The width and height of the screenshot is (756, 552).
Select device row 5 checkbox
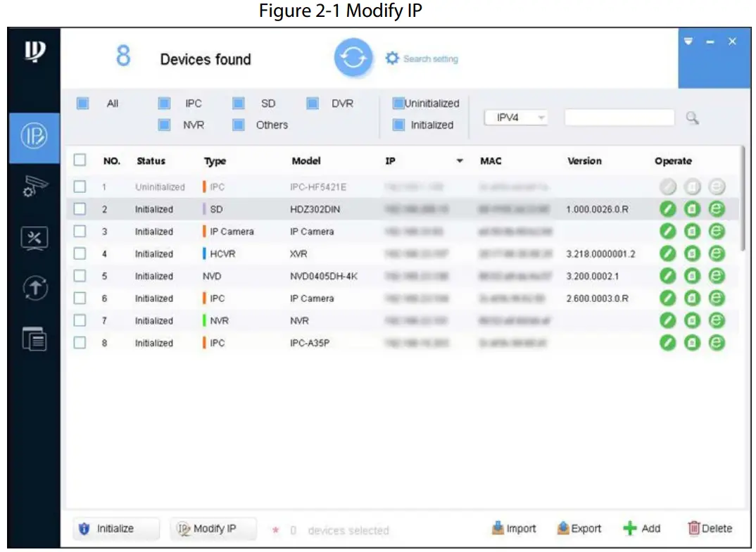pyautogui.click(x=80, y=276)
